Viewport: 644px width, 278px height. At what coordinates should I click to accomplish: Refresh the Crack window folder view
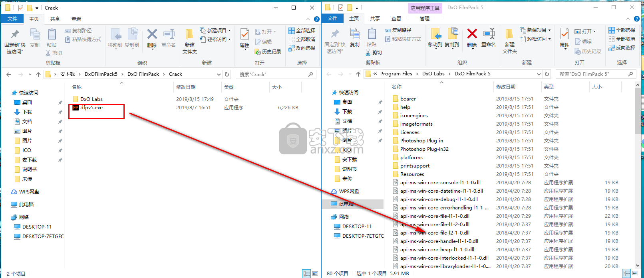tap(227, 74)
